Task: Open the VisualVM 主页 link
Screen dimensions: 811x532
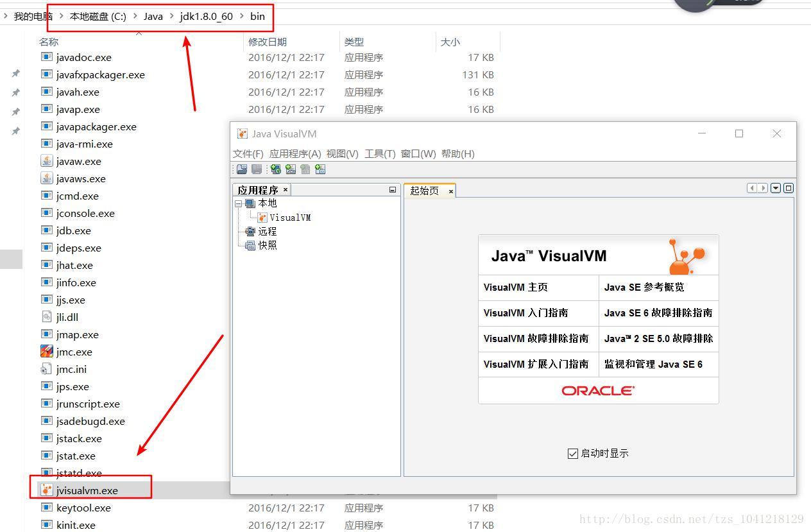Action: pos(516,287)
